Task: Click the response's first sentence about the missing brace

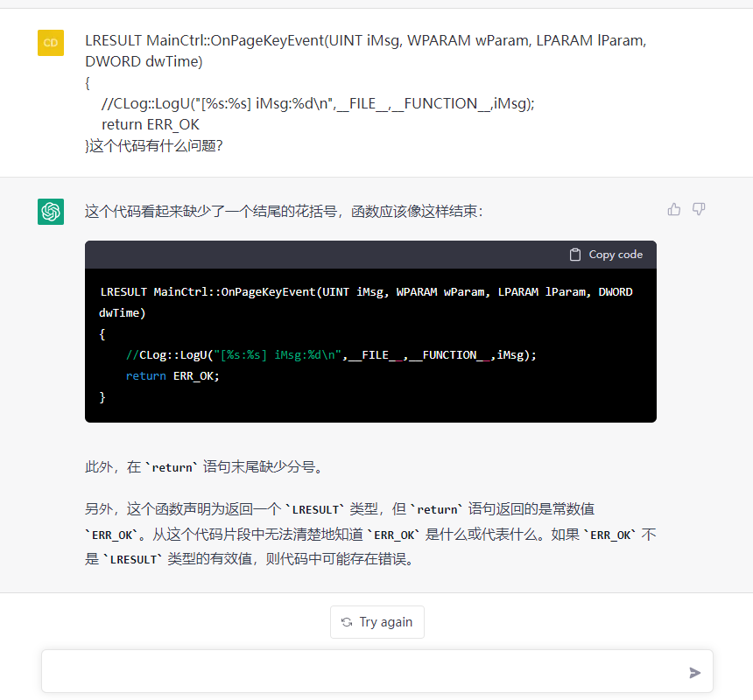Action: click(x=283, y=211)
